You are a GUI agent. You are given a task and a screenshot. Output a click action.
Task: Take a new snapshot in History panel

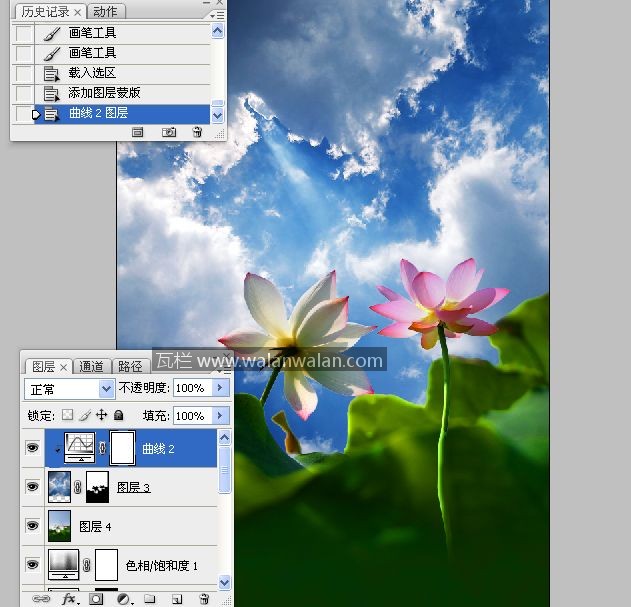[x=169, y=132]
